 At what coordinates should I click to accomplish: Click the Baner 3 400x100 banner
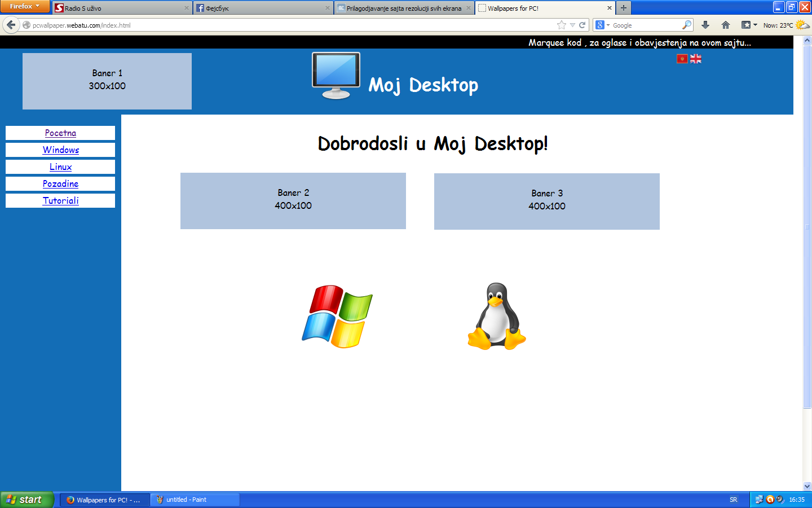pos(547,202)
